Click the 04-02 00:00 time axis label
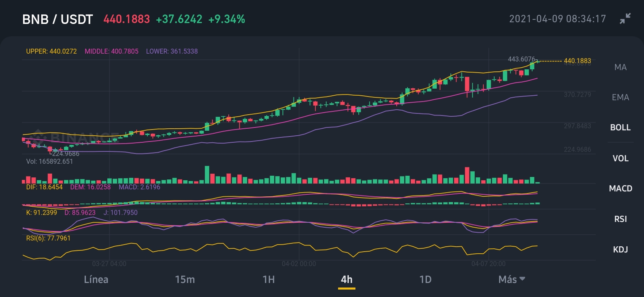 [x=298, y=263]
